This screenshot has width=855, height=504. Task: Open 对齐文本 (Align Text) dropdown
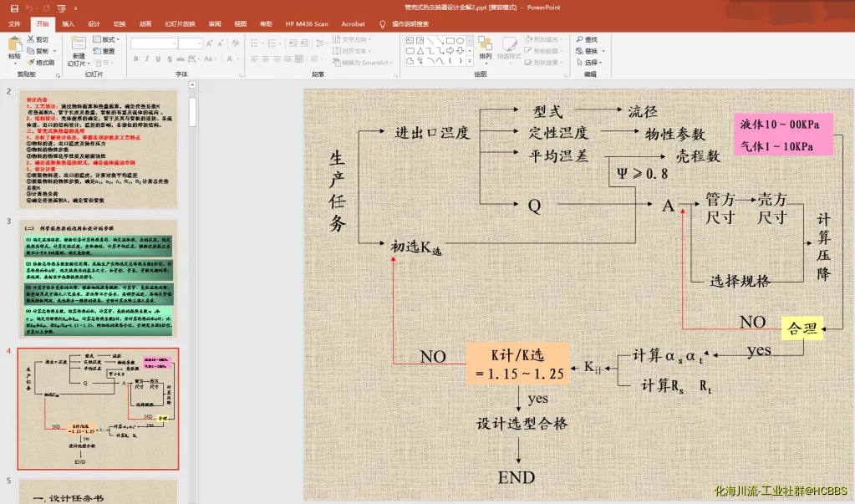point(352,51)
